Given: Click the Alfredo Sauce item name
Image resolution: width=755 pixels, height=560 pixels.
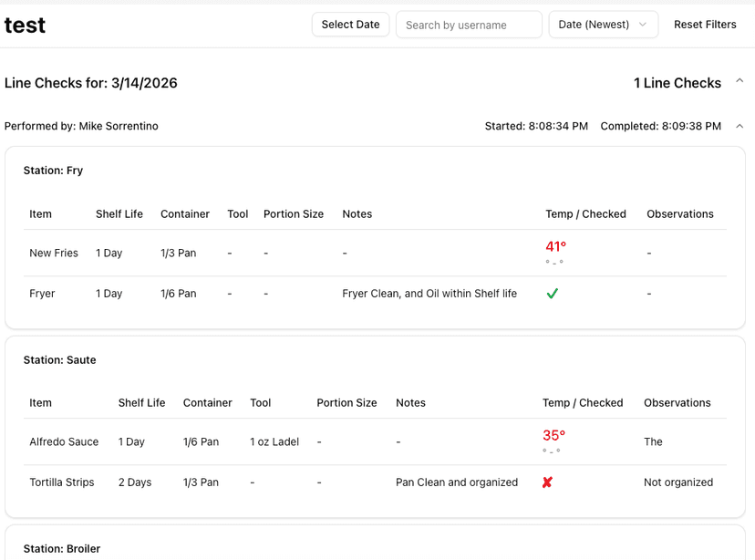Looking at the screenshot, I should pos(64,442).
